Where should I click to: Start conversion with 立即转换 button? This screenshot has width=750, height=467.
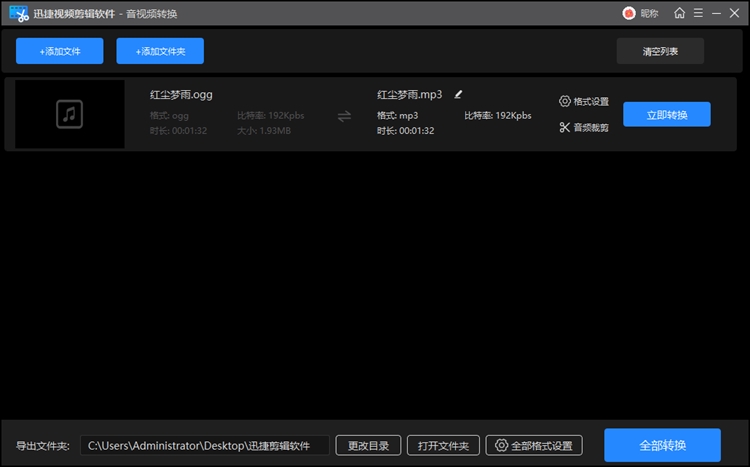(x=666, y=115)
